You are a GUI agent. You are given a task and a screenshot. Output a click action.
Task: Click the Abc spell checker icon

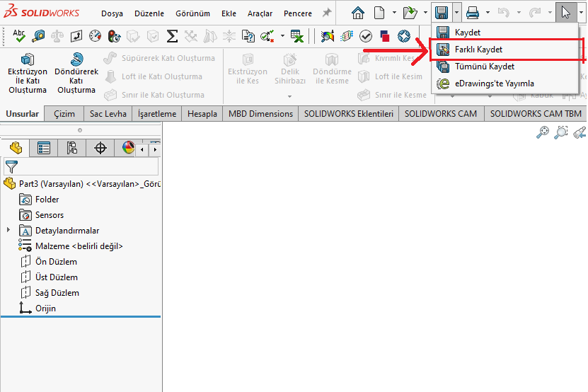pyautogui.click(x=19, y=35)
